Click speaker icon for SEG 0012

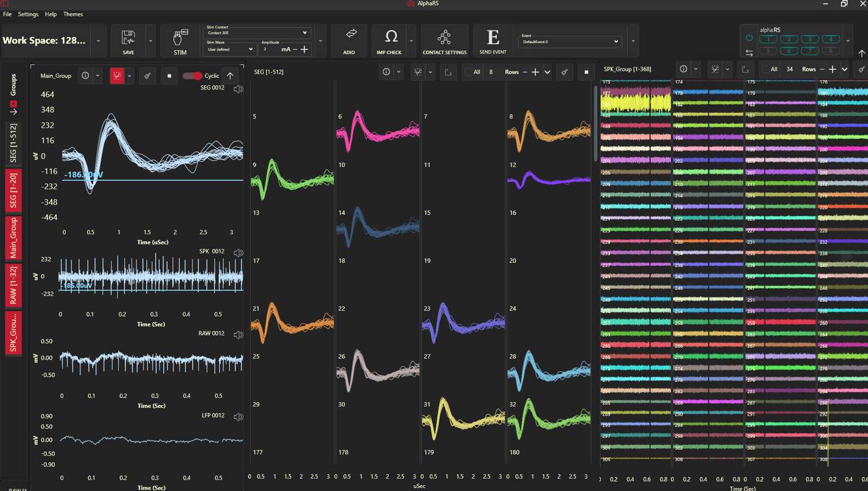(x=238, y=89)
